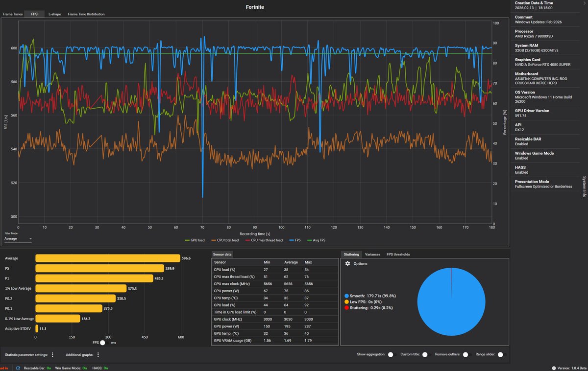Open the Frame Time Distribution tab
The image size is (588, 371).
click(x=86, y=14)
